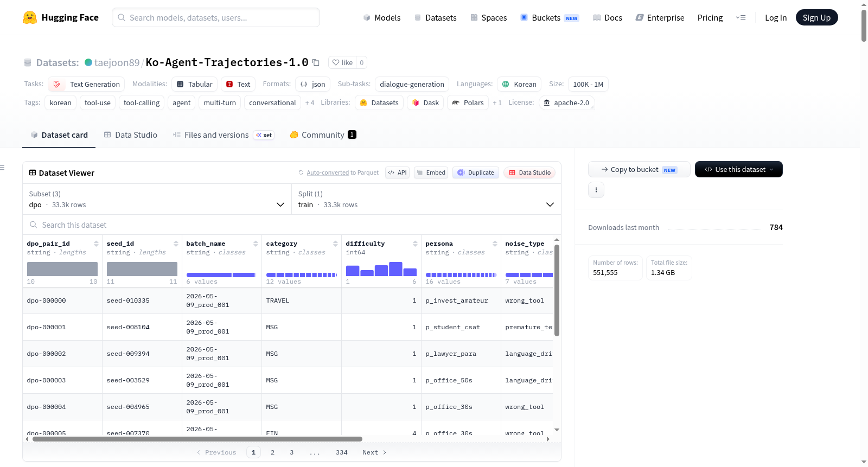Open Spaces in top navigation
This screenshot has height=467, width=868.
click(488, 17)
